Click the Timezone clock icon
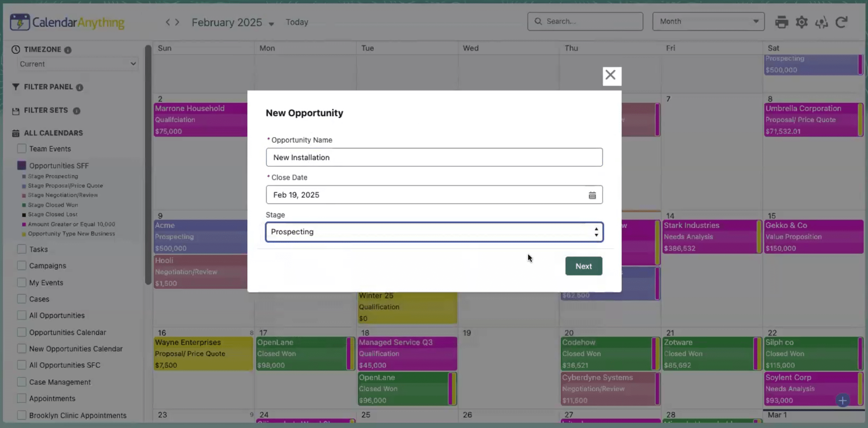 click(16, 50)
